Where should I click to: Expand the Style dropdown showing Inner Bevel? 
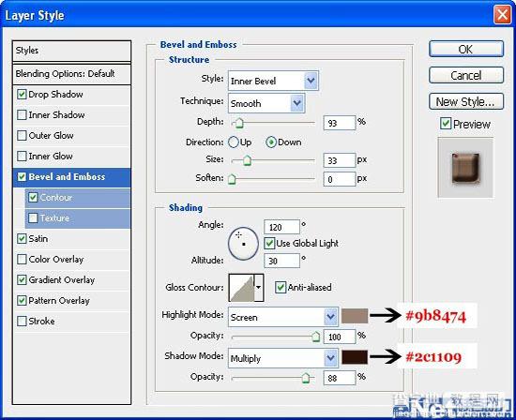273,81
